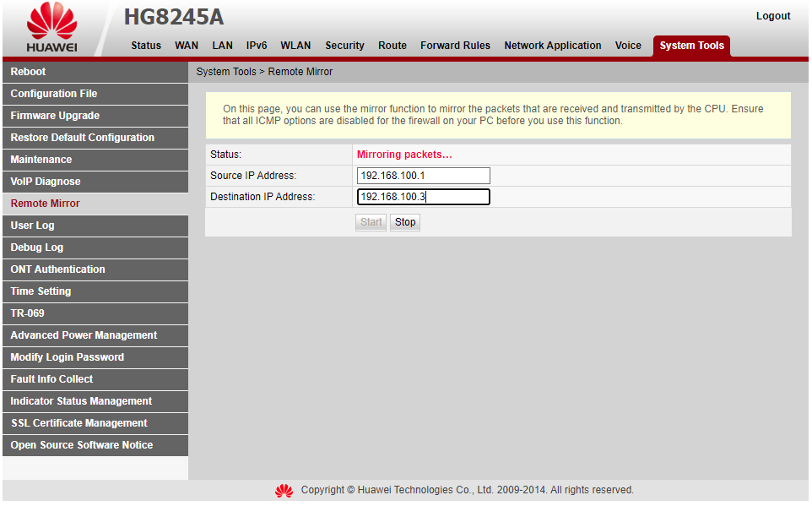
Task: Select the Voice tab
Action: [628, 46]
